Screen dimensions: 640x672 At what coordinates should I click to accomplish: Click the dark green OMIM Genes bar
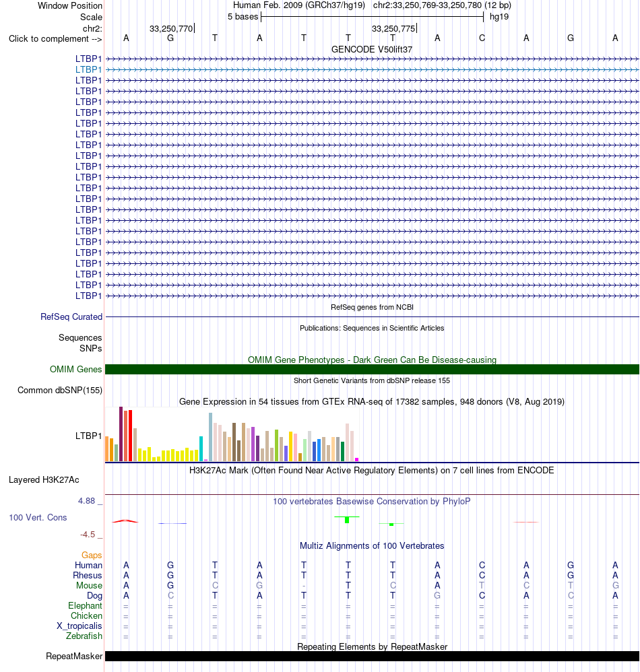372,369
